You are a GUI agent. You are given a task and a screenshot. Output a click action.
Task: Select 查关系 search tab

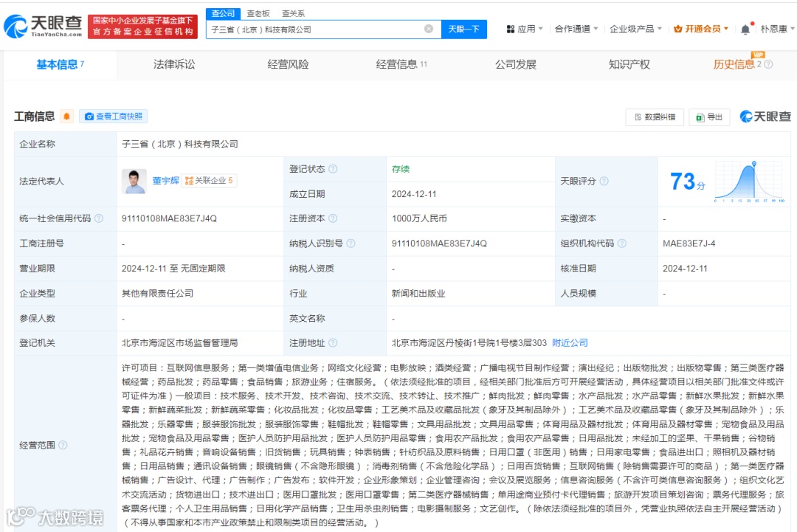(293, 14)
